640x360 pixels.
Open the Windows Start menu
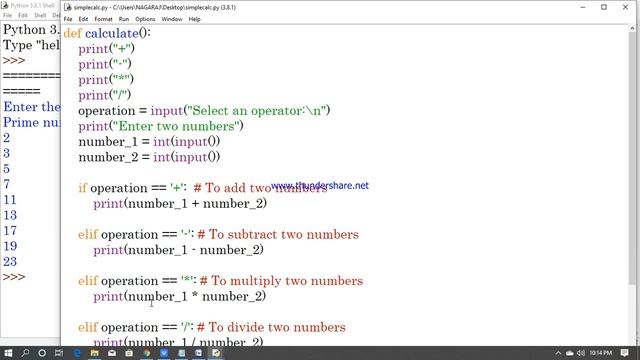click(8, 353)
